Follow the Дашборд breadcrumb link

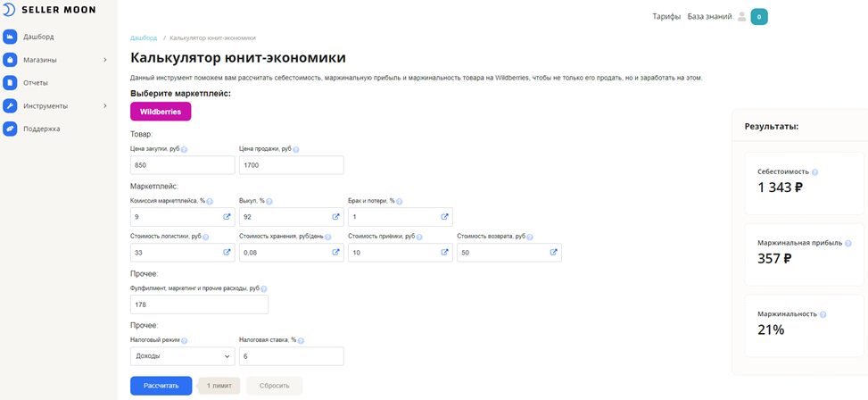coord(144,37)
